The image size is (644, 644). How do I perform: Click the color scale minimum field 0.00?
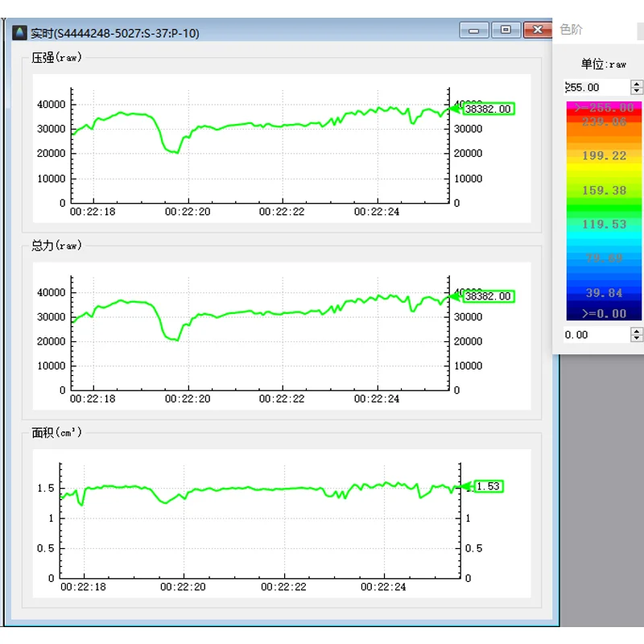tap(597, 335)
